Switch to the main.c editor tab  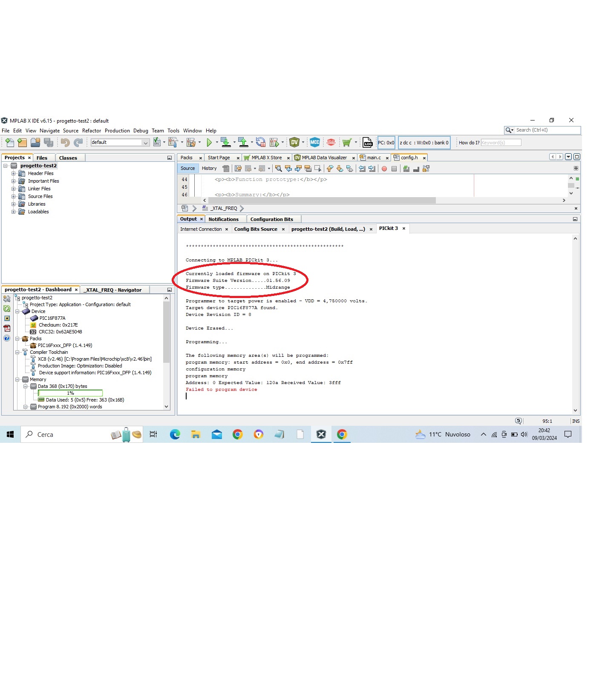coord(374,158)
